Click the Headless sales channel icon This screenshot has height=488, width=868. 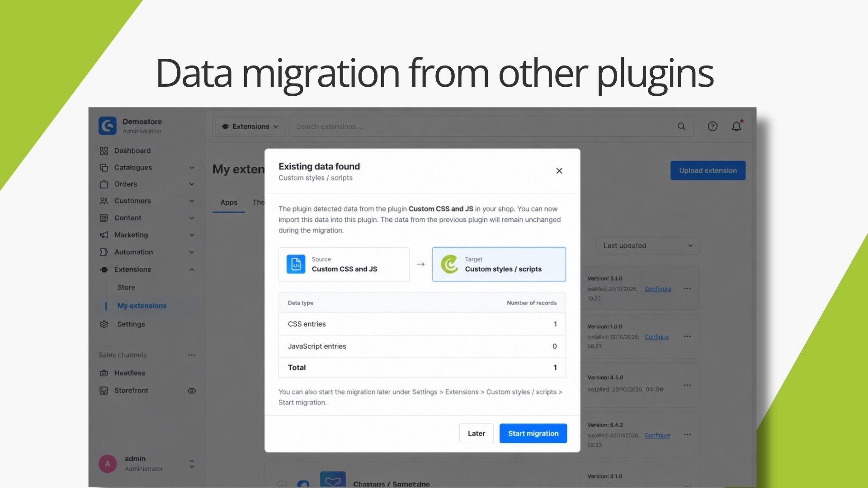coord(104,373)
